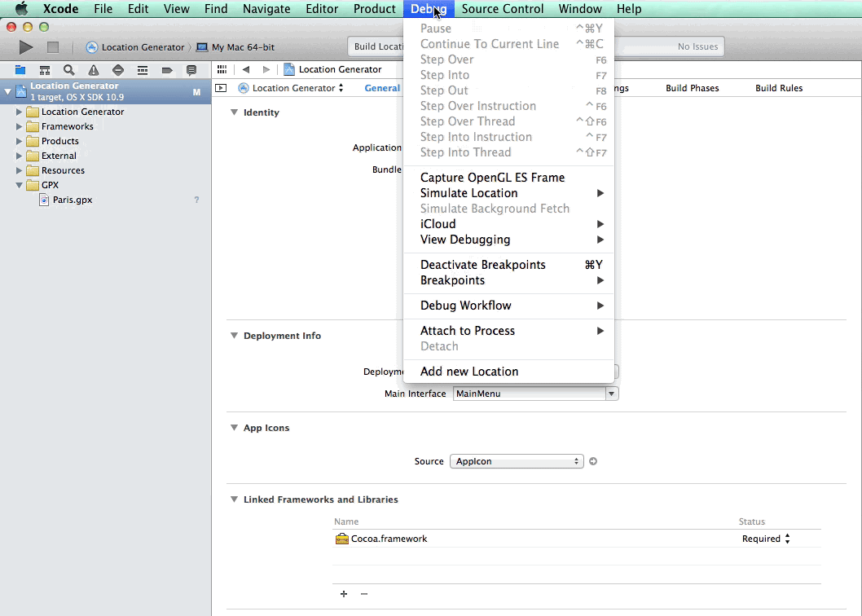Open the Log navigator speech bubble icon
The height and width of the screenshot is (616, 862).
point(191,70)
